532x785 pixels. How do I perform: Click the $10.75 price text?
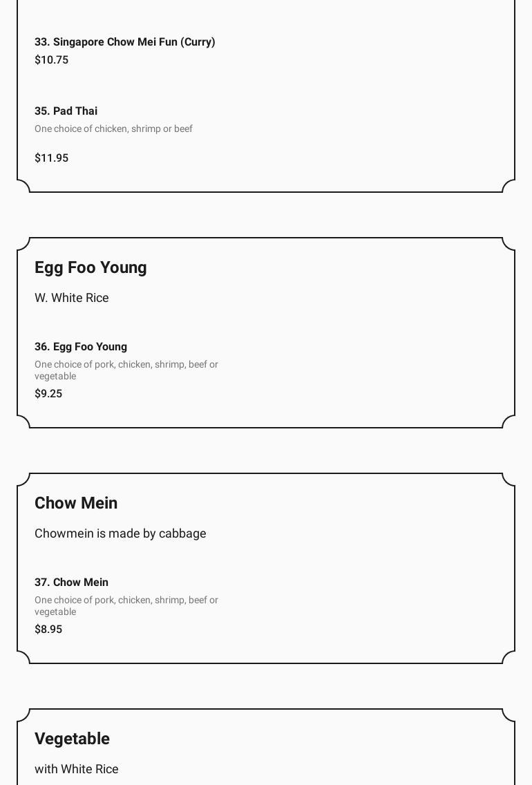point(51,60)
